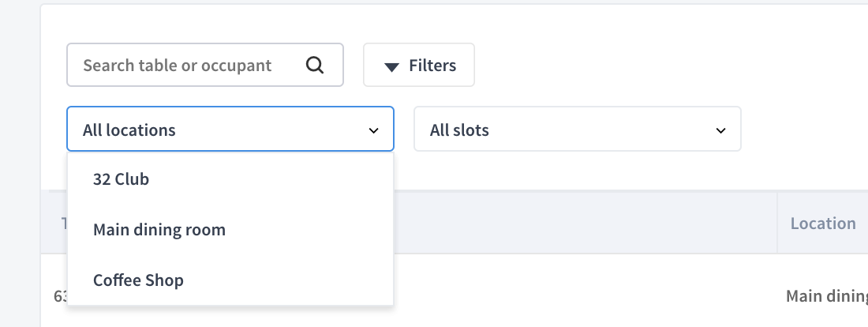Screen dimensions: 868x327
Task: Click the magnifying glass search icon
Action: pos(314,66)
